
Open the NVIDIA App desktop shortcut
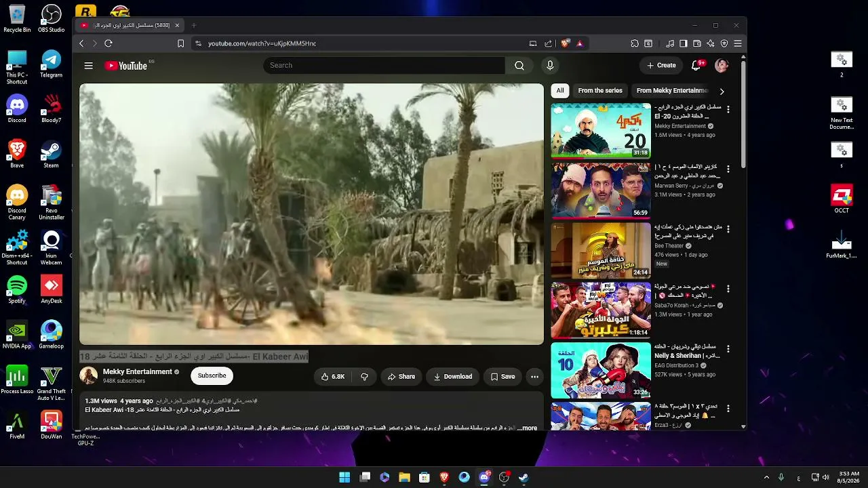17,335
